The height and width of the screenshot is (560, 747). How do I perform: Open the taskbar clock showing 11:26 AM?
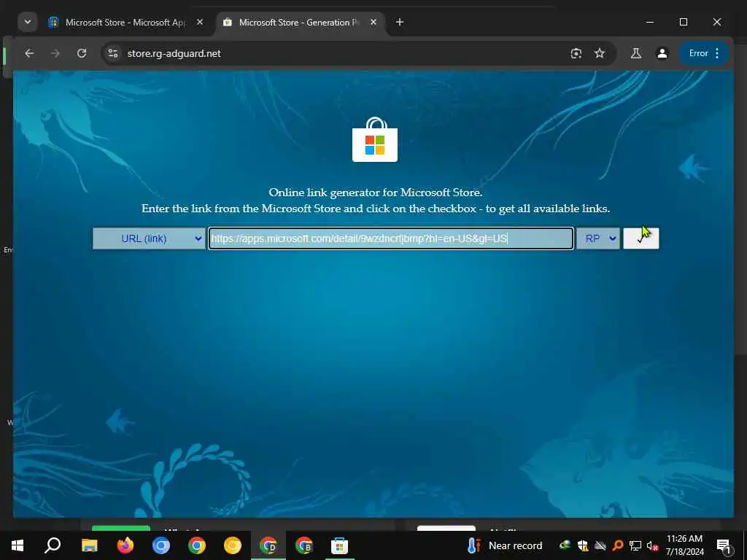point(684,545)
